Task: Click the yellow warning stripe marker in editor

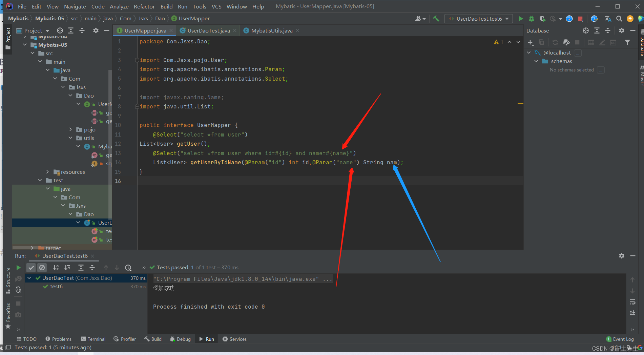Action: coord(520,104)
